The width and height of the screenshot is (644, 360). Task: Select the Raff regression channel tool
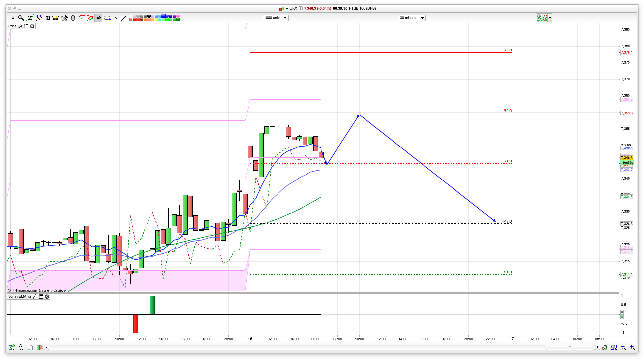38,18
